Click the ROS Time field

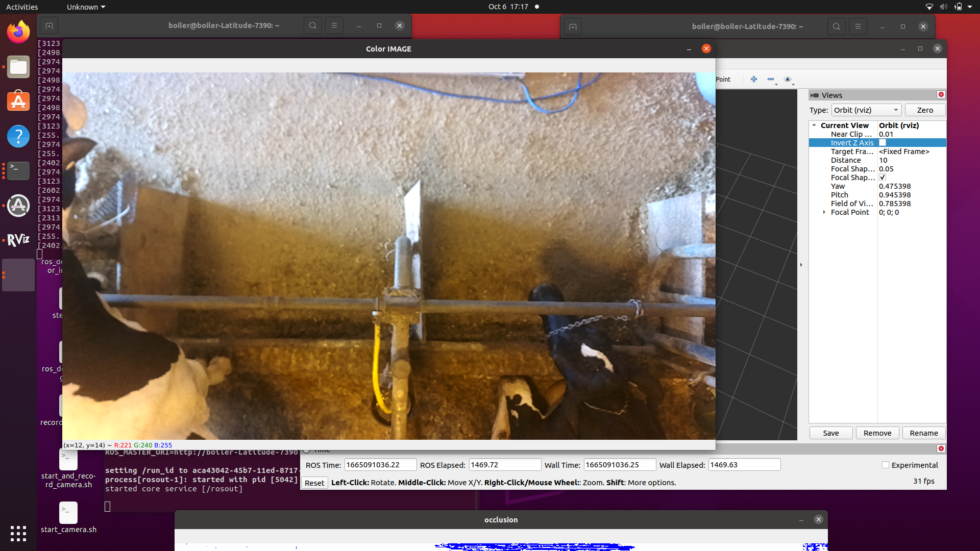point(381,465)
